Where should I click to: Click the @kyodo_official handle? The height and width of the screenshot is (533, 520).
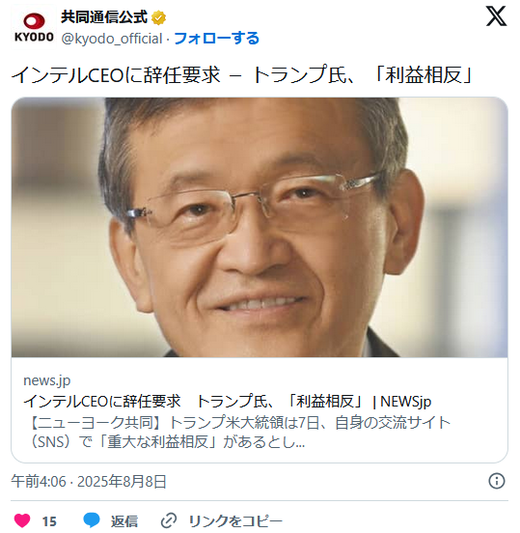[x=112, y=38]
